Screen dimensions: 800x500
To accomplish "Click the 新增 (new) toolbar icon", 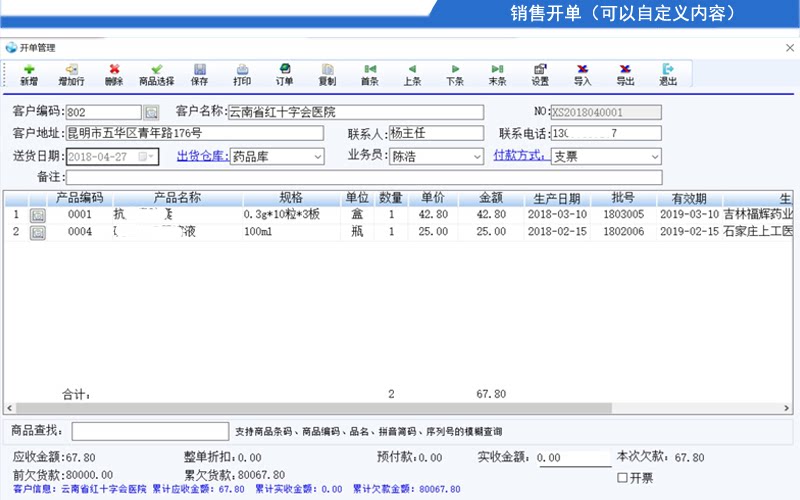I will [x=29, y=74].
